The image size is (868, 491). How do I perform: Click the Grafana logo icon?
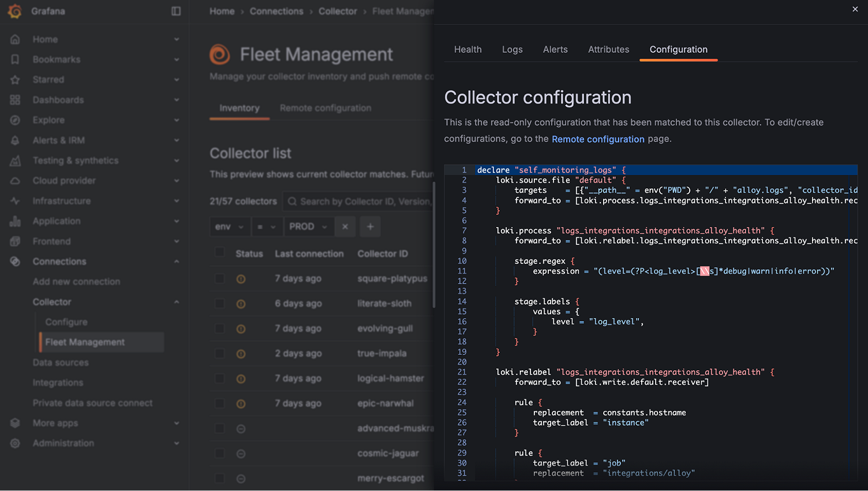(x=14, y=11)
